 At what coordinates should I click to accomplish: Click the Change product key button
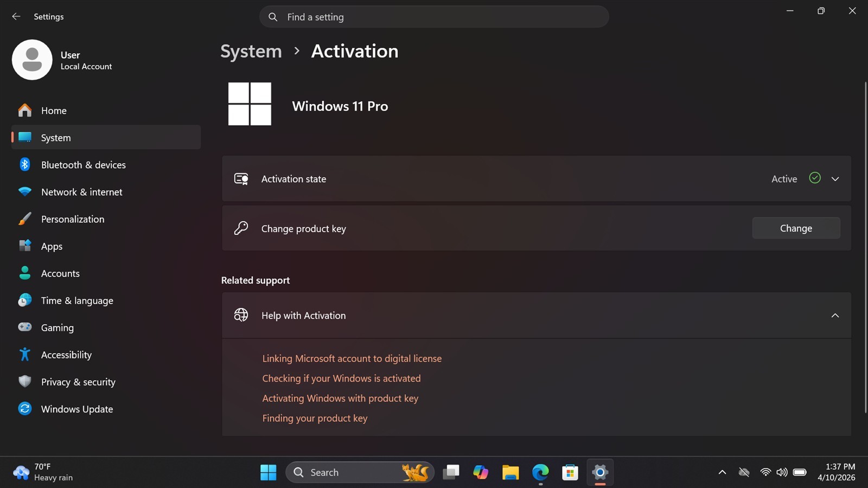coord(796,228)
